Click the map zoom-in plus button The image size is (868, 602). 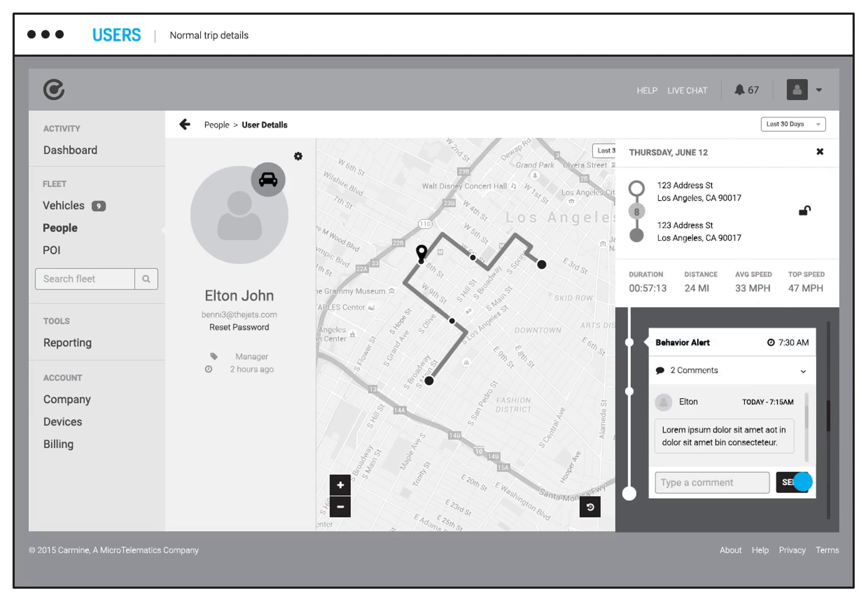click(340, 485)
